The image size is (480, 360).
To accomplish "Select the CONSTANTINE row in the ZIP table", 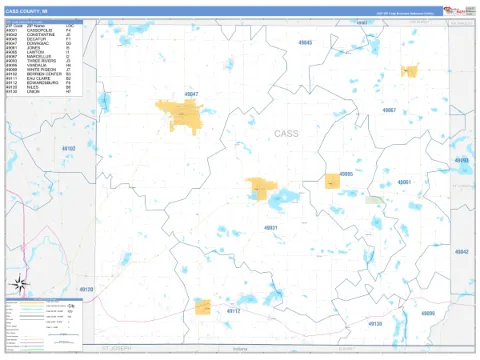I will [x=39, y=35].
